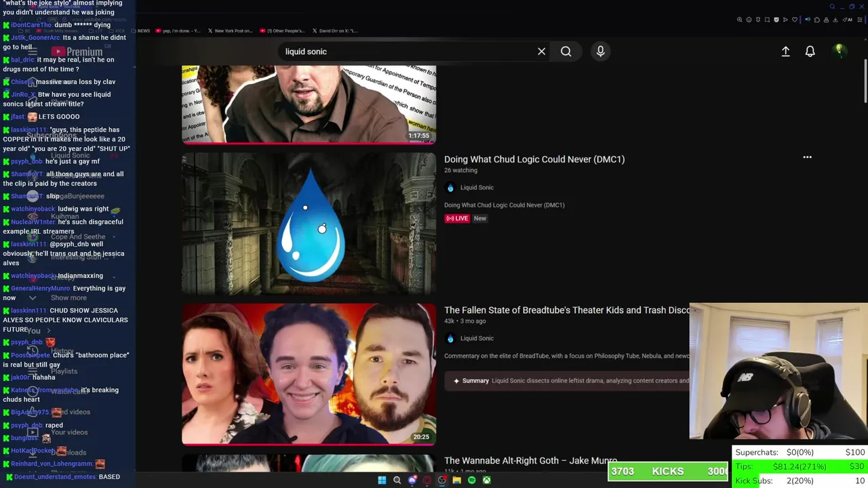Open the Liquid Sonic channel link under DMC1
This screenshot has height=488, width=868.
pyautogui.click(x=477, y=188)
